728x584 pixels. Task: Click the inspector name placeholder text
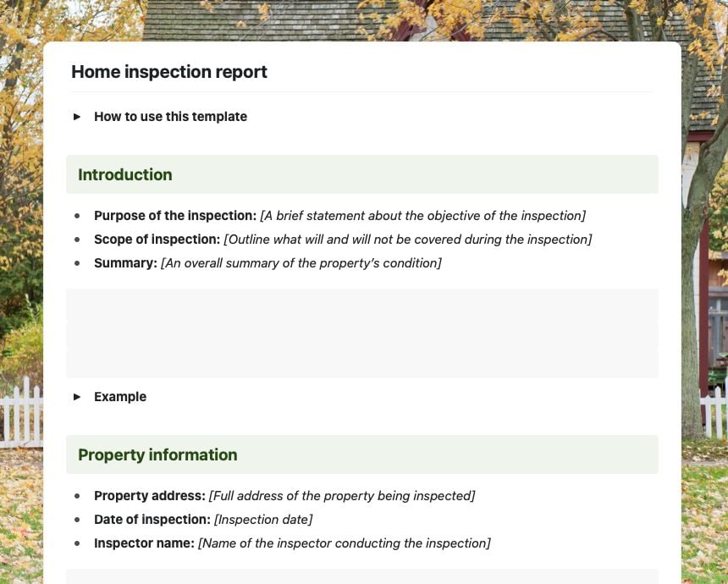point(344,543)
